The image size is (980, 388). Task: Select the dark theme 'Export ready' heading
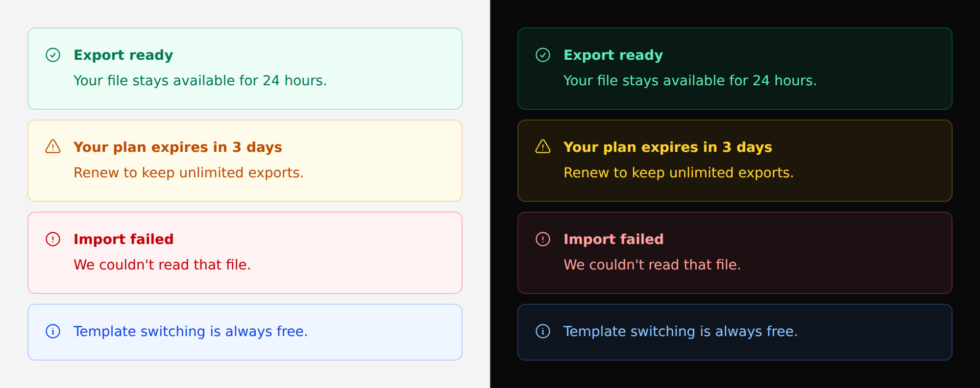pos(613,55)
